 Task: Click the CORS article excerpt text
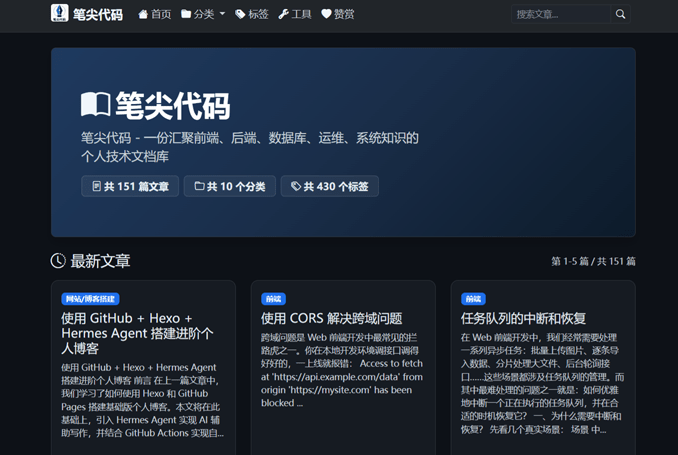[x=342, y=370]
